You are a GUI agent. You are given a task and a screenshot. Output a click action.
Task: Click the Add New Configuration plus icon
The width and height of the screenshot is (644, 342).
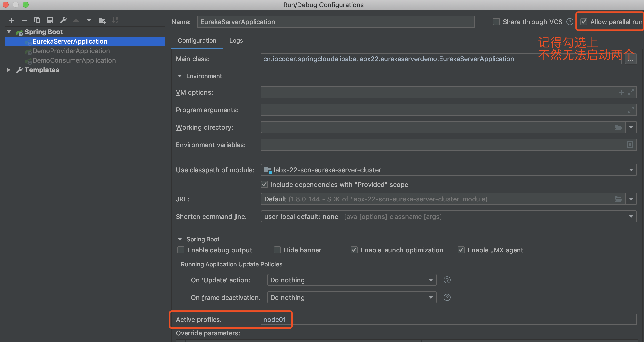[11, 20]
